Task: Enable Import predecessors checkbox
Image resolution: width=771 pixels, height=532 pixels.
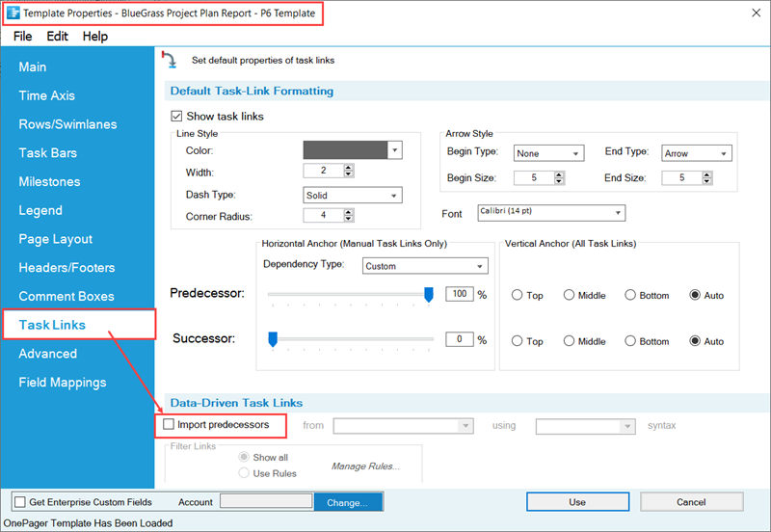Action: pos(169,424)
